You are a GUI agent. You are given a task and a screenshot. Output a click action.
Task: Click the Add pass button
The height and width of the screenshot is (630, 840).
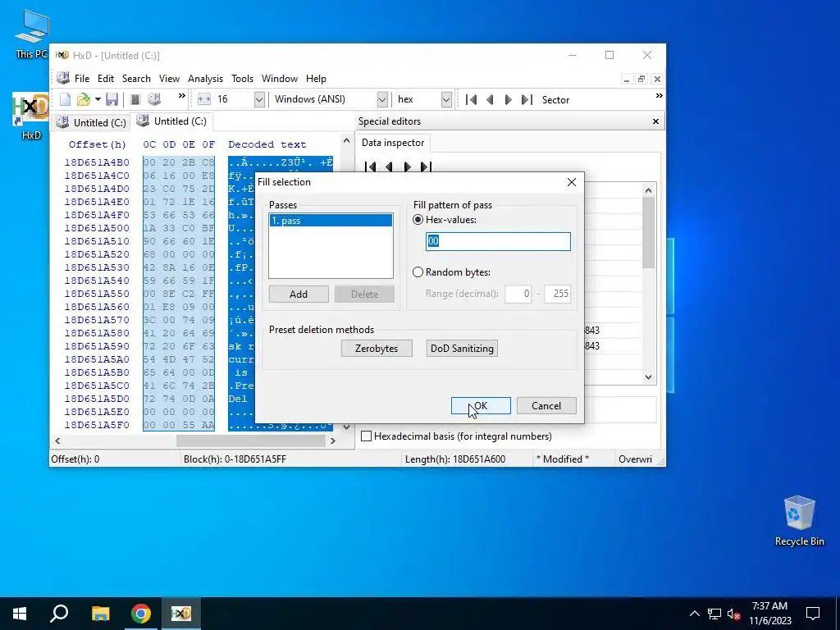tap(299, 294)
